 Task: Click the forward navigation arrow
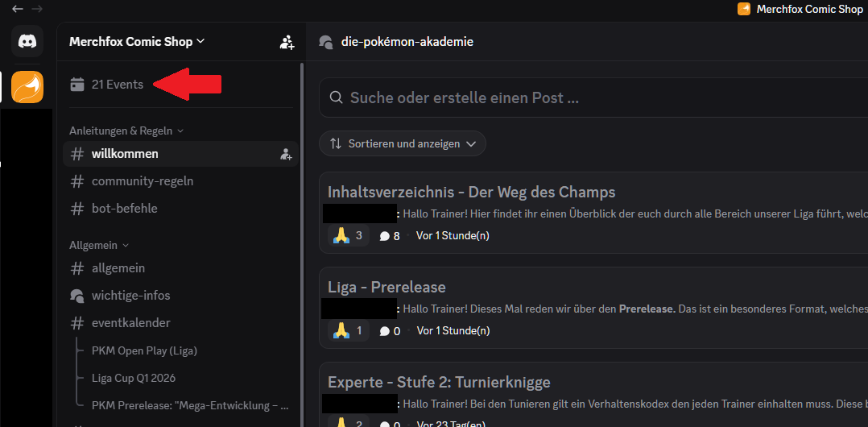tap(37, 9)
